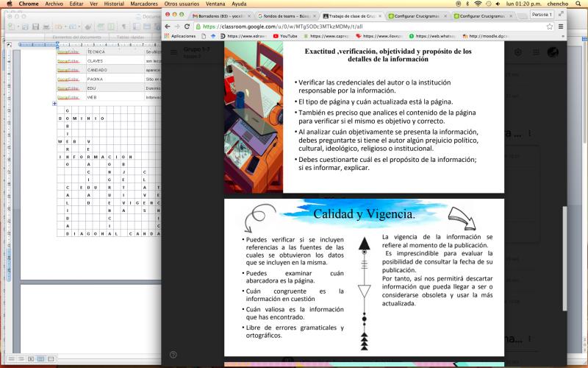Open the lower three-dot options menu in Classroom
Screen dimensions: 588x368
coord(529,339)
